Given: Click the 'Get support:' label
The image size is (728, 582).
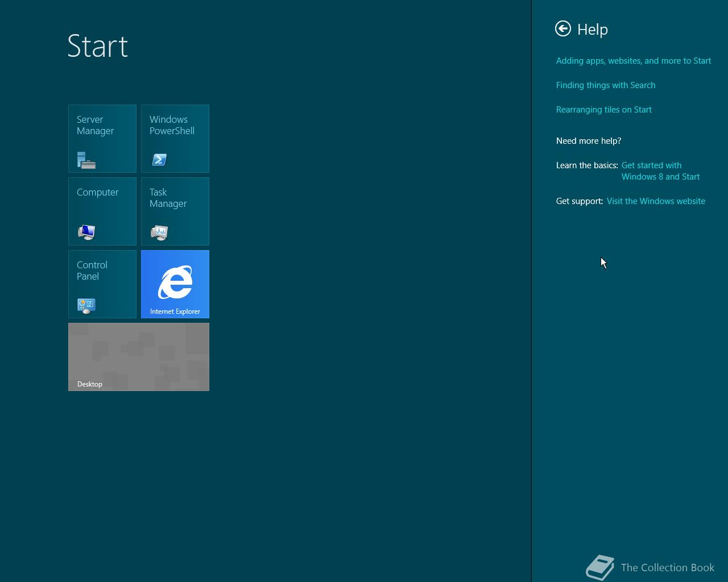Looking at the screenshot, I should click(580, 201).
